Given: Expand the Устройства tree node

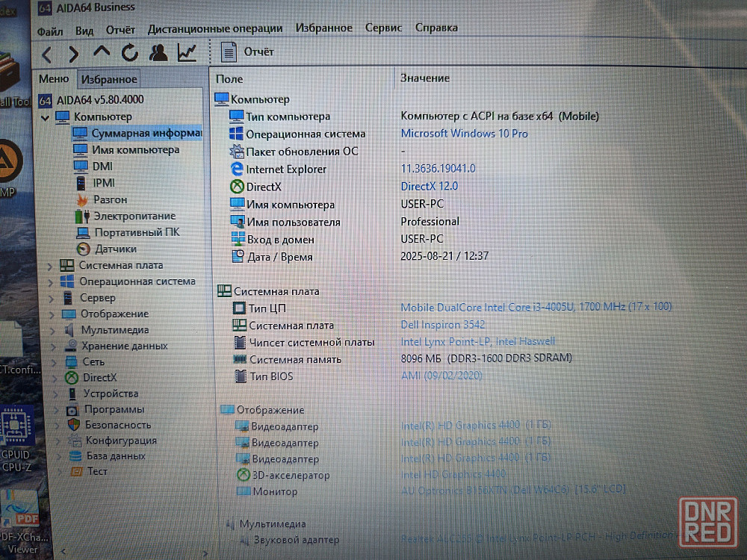Looking at the screenshot, I should (56, 394).
